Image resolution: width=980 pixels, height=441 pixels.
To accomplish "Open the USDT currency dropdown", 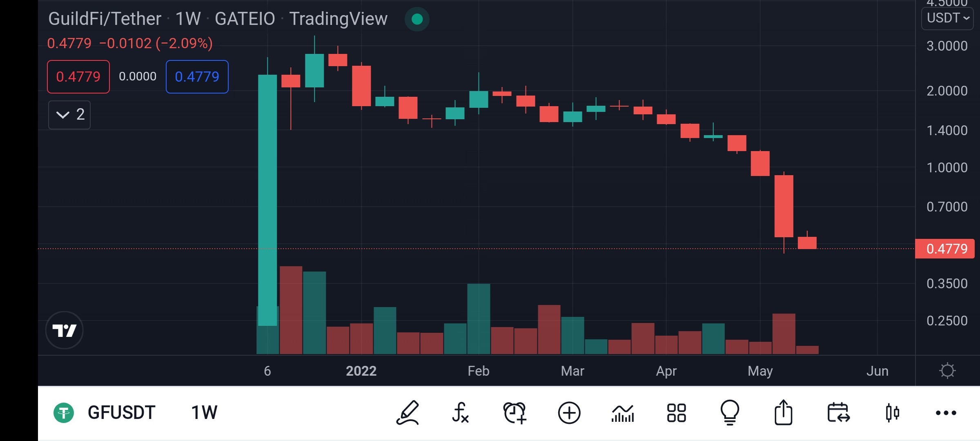I will [948, 18].
